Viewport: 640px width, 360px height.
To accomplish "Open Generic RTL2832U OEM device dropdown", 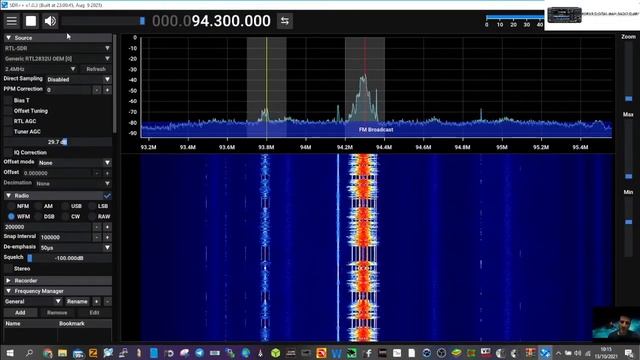I will [x=57, y=59].
